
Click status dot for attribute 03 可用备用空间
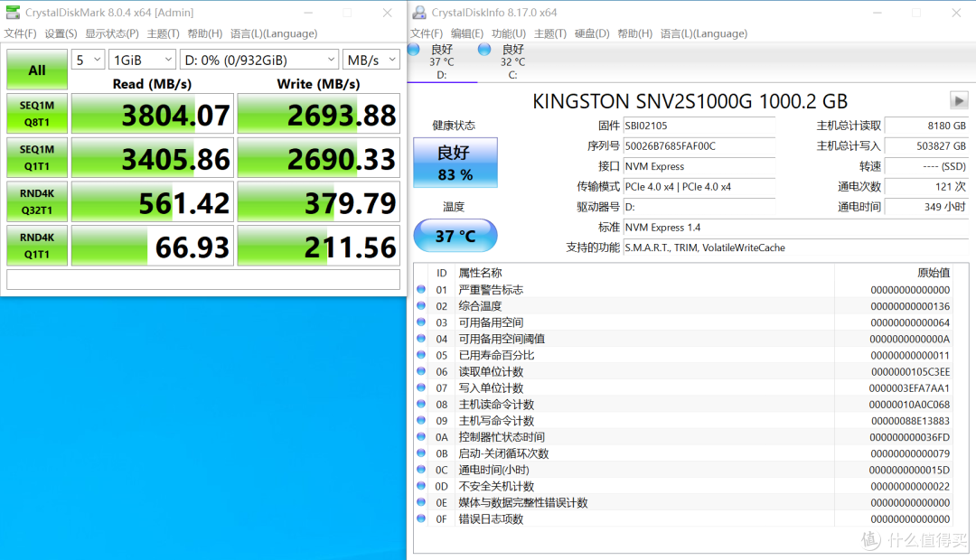421,322
